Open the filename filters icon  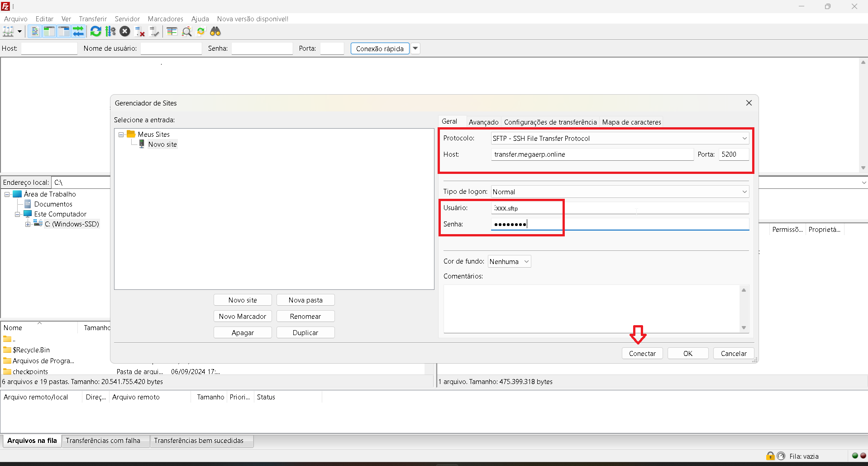click(x=172, y=32)
